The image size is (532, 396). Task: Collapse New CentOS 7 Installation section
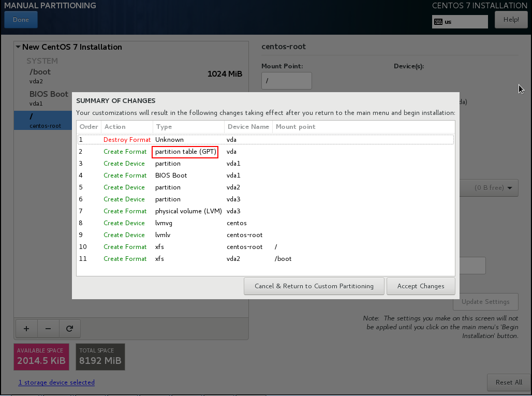(18, 47)
